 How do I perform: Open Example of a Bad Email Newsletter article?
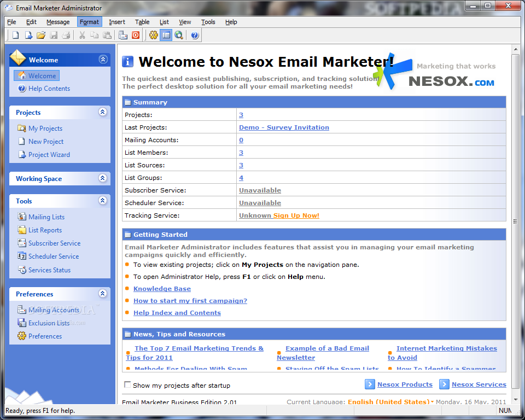[323, 353]
